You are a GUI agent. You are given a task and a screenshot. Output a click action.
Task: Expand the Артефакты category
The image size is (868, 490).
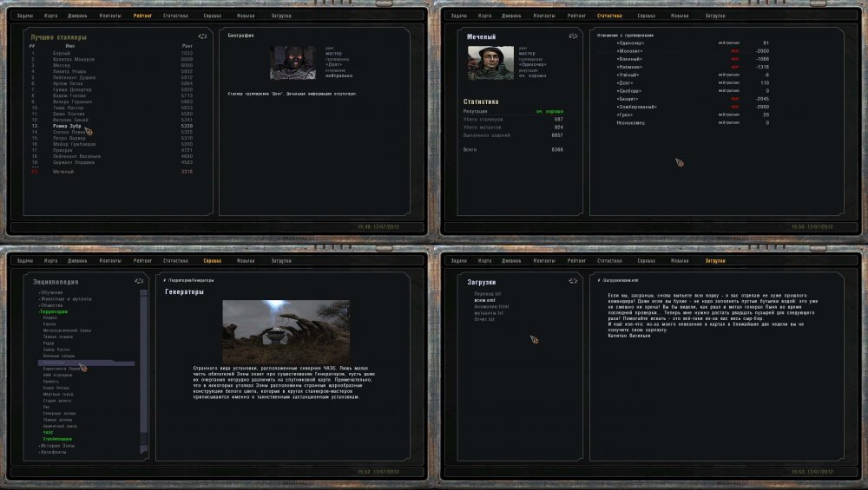[x=53, y=452]
